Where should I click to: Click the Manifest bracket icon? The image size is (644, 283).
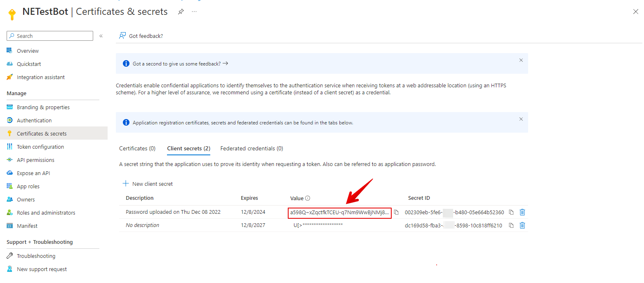[9, 226]
